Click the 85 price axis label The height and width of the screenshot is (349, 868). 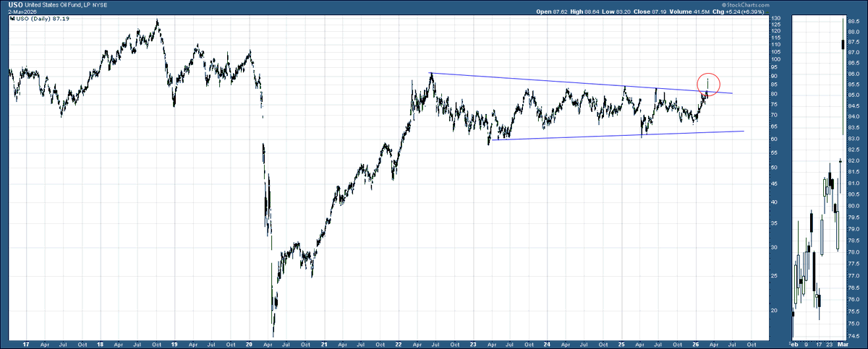click(x=774, y=85)
